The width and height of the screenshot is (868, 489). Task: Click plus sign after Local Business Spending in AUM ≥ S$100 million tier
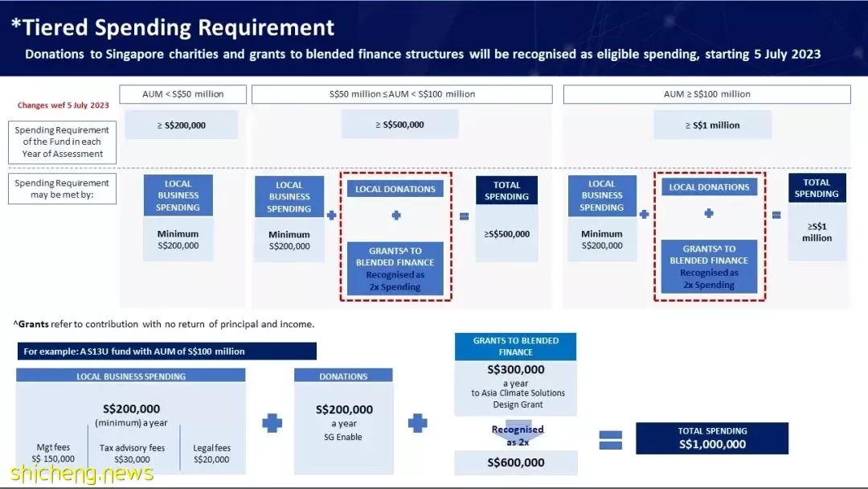(645, 214)
